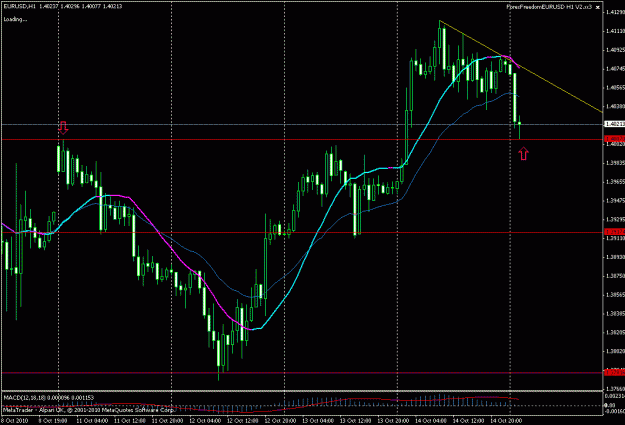The height and width of the screenshot is (425, 625).
Task: Click the EURUSD,H1 chart title quote text
Action: [63, 6]
